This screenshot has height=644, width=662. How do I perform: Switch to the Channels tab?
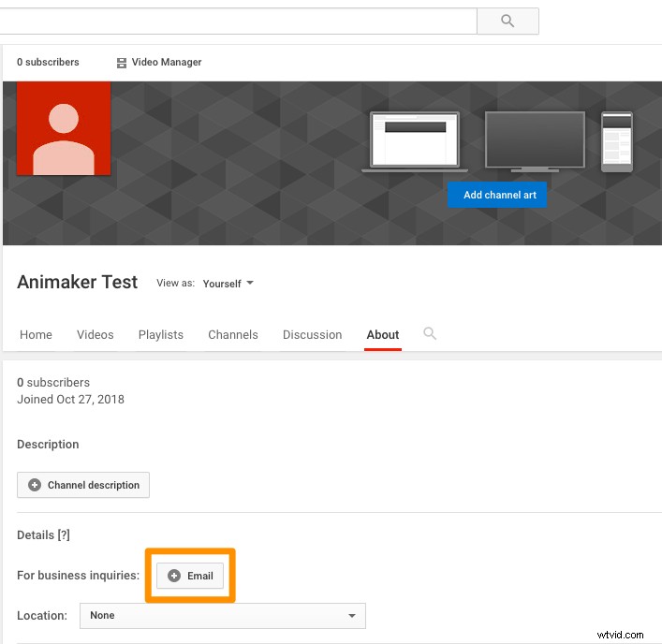[233, 335]
